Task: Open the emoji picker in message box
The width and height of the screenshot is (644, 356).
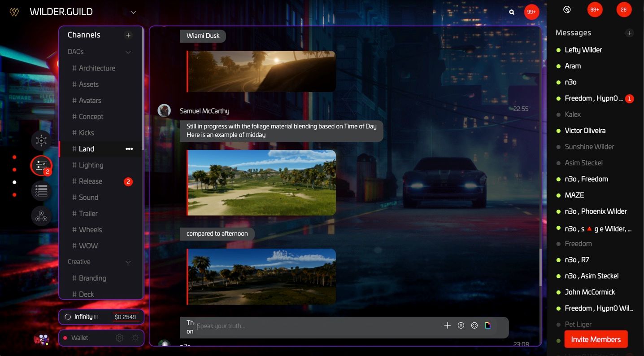Action: 474,325
